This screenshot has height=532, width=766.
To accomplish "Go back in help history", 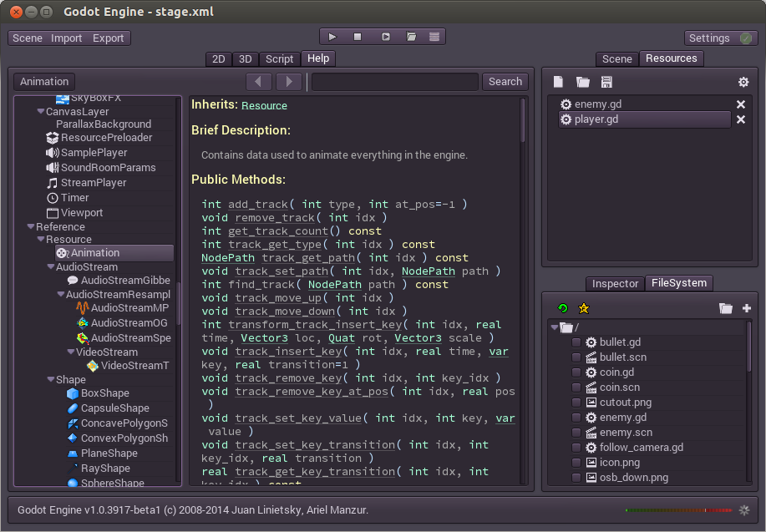I will (259, 82).
